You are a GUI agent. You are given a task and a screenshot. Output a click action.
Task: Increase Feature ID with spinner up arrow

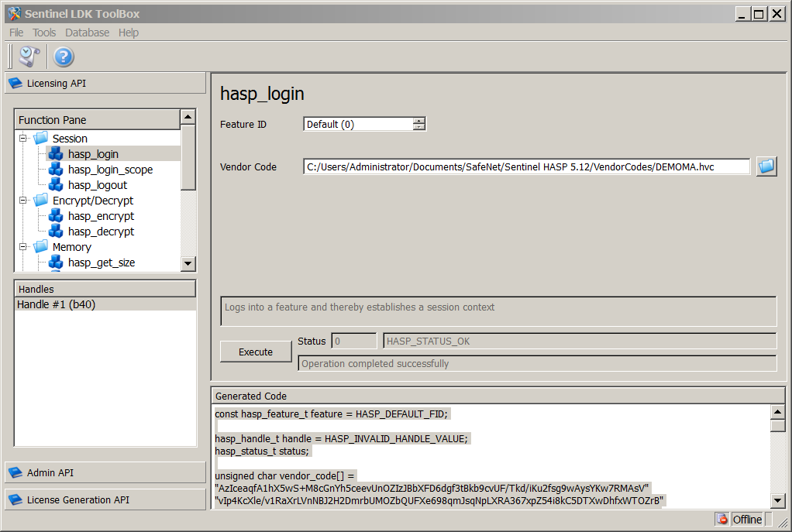pyautogui.click(x=418, y=121)
